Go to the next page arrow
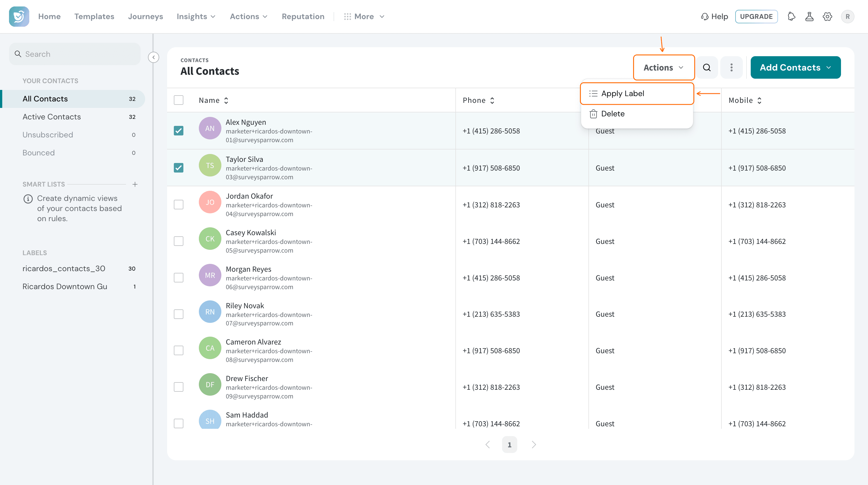868x485 pixels. click(x=534, y=445)
